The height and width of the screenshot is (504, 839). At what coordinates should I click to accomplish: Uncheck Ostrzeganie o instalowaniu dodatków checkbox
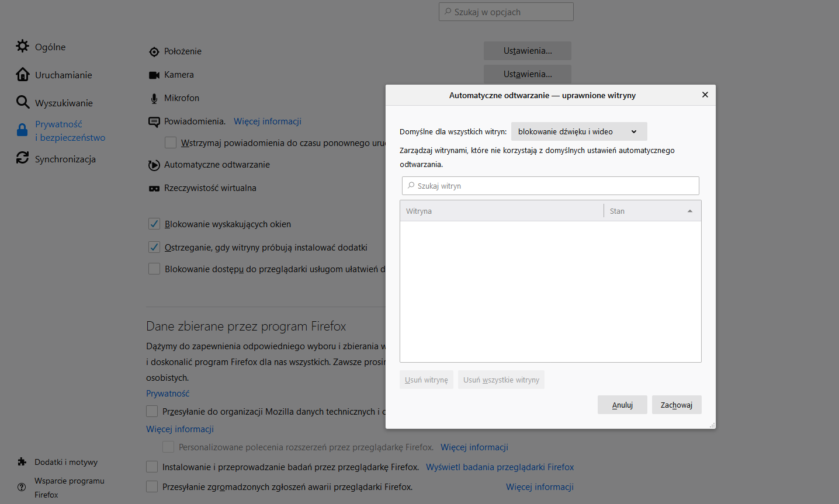pyautogui.click(x=154, y=247)
